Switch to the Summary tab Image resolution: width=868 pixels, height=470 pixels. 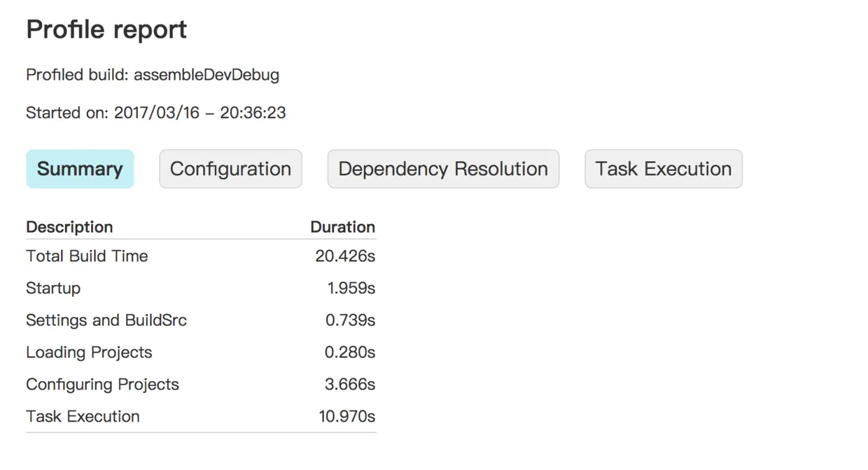(x=80, y=169)
